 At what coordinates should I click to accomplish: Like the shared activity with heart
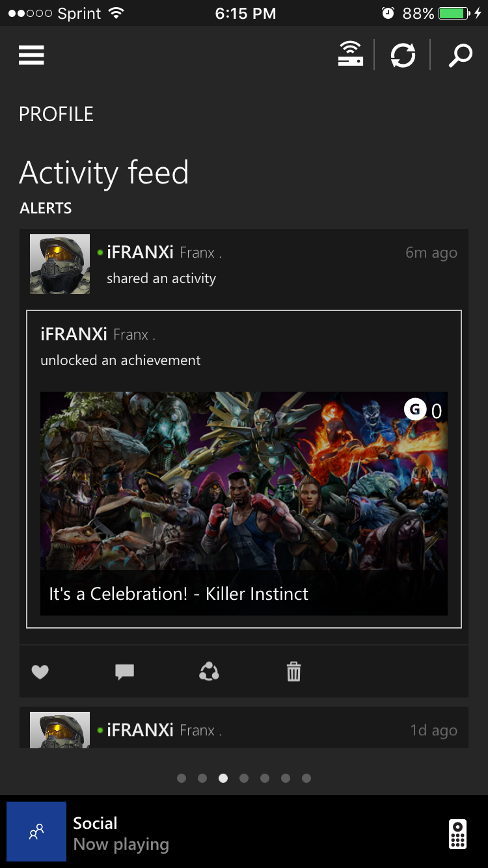pos(40,671)
